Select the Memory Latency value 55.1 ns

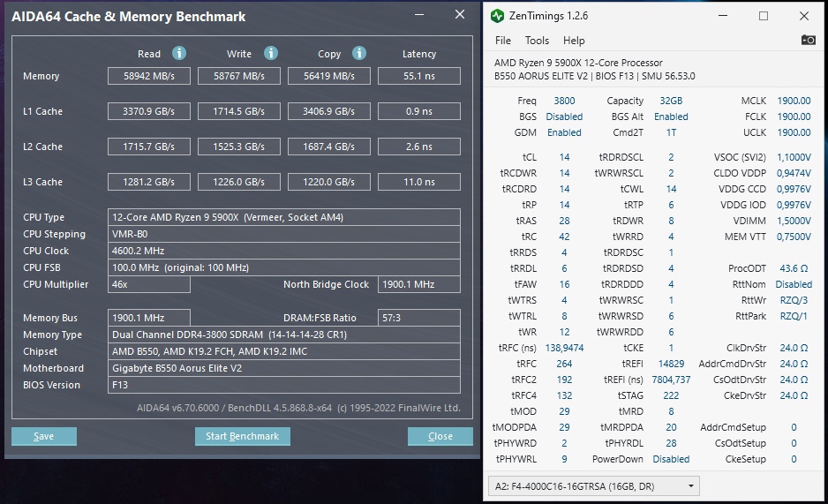pos(419,76)
